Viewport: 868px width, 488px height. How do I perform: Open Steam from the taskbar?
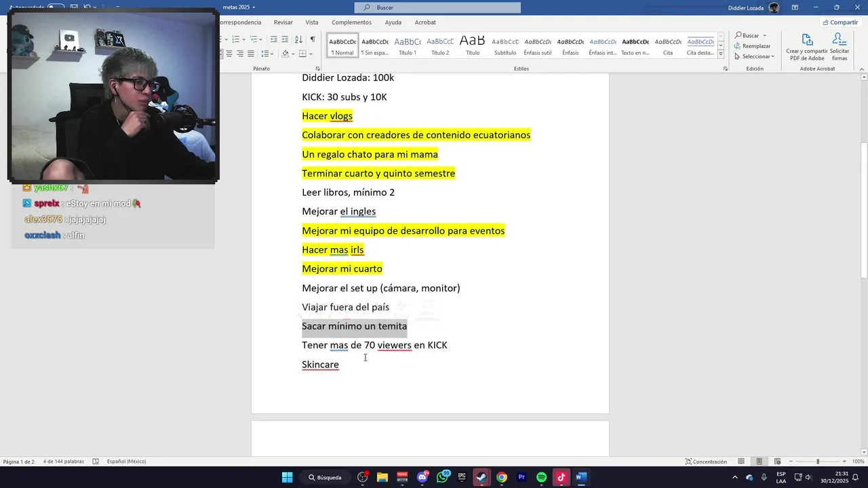click(481, 477)
